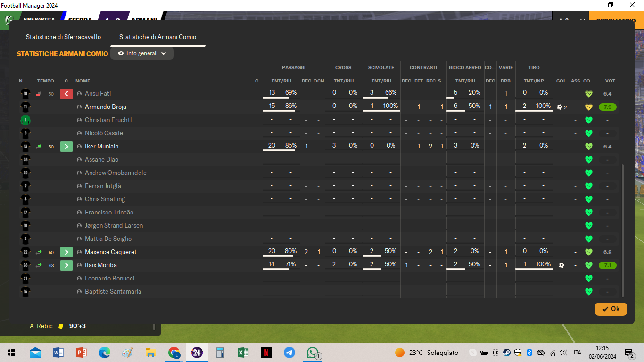Click the GIOCO AEREO column group header
This screenshot has width=644, height=362.
pyautogui.click(x=465, y=68)
